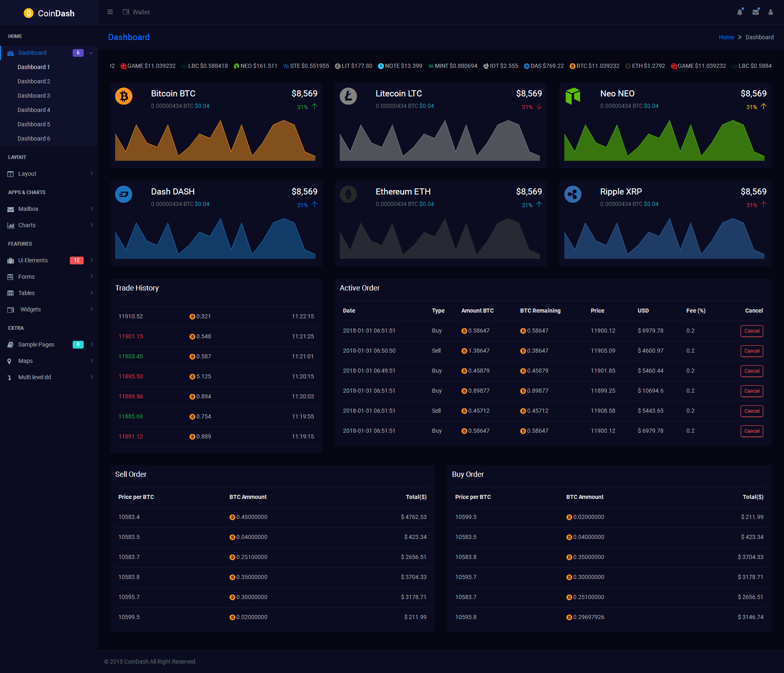Collapse the Dashboard sidebar menu chevron

click(91, 53)
